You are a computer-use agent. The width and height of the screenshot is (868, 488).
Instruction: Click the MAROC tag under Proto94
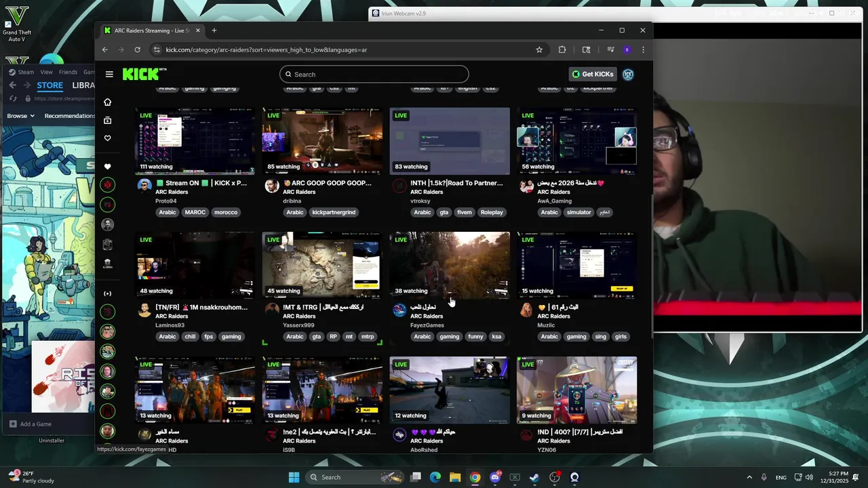coord(195,212)
